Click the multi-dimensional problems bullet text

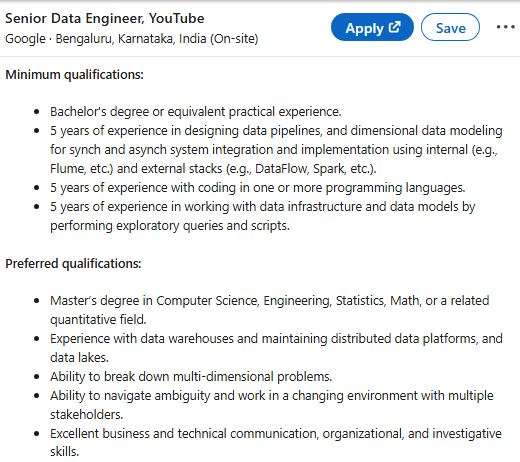tap(191, 377)
